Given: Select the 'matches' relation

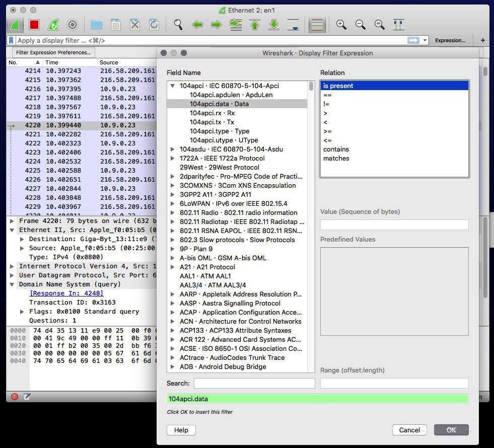Looking at the screenshot, I should click(x=394, y=159).
